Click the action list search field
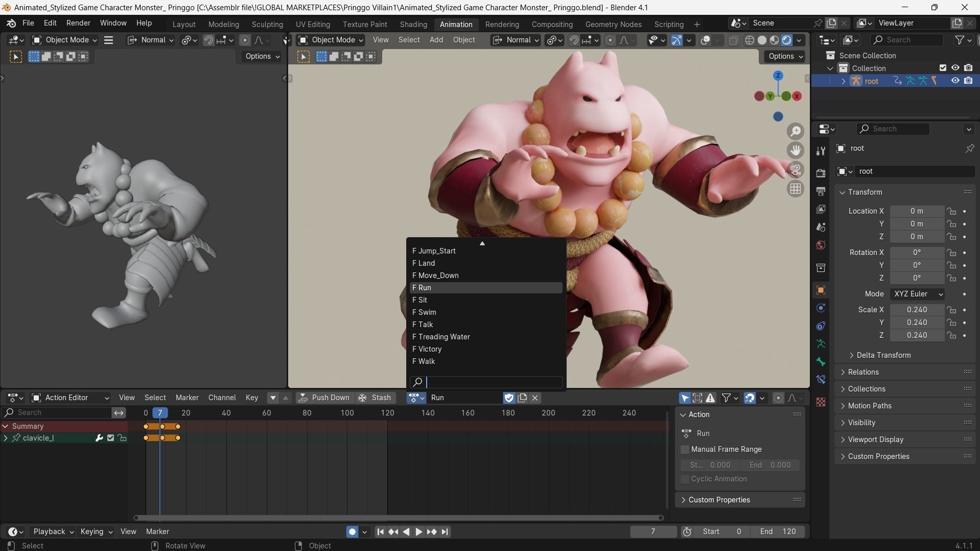980x551 pixels. tap(486, 382)
